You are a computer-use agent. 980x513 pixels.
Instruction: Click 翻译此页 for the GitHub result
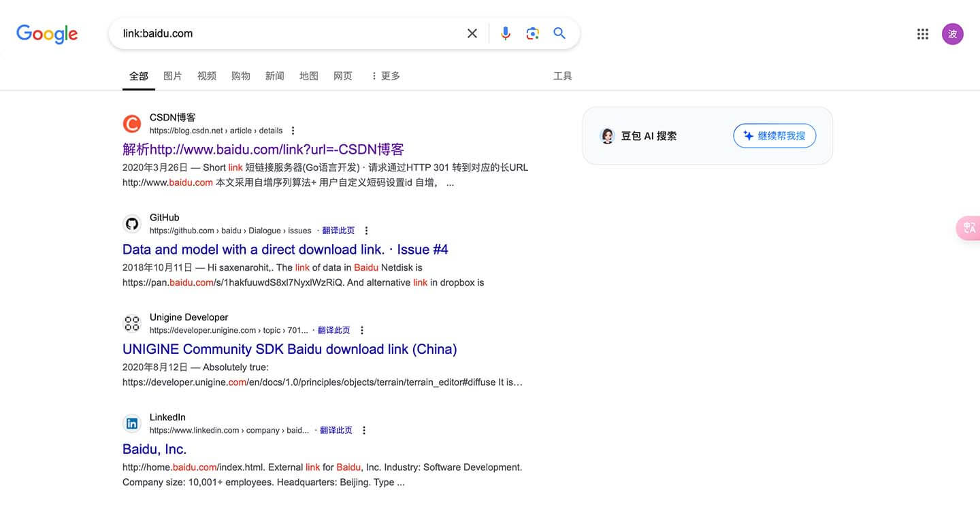tap(338, 231)
